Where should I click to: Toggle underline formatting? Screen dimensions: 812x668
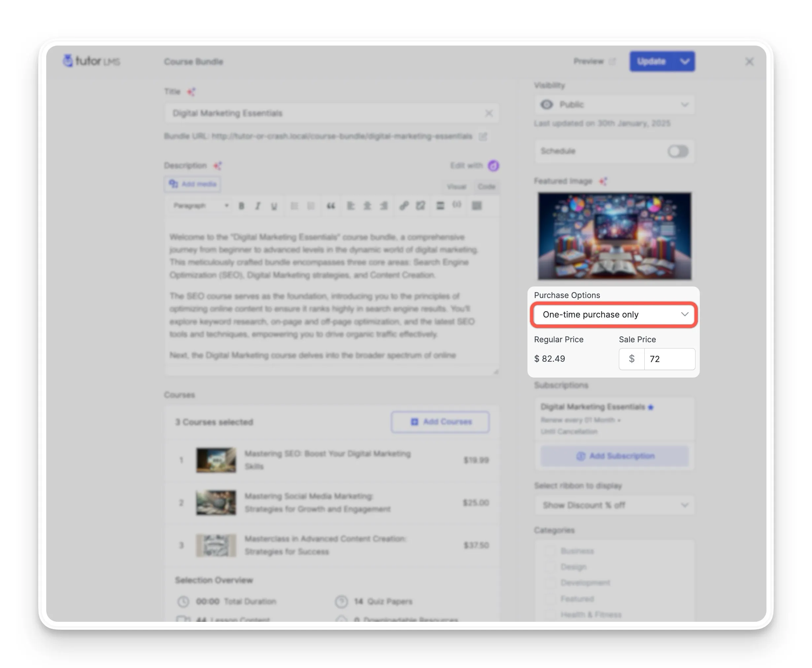click(x=274, y=206)
